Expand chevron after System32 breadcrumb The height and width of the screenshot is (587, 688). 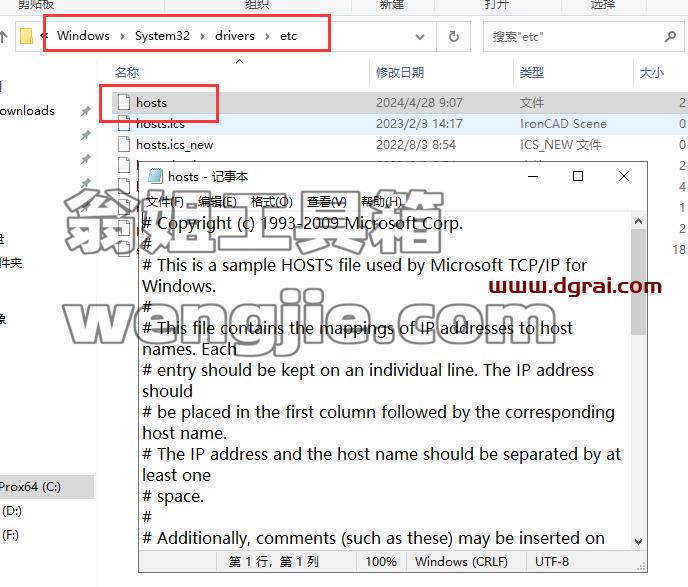tap(202, 36)
